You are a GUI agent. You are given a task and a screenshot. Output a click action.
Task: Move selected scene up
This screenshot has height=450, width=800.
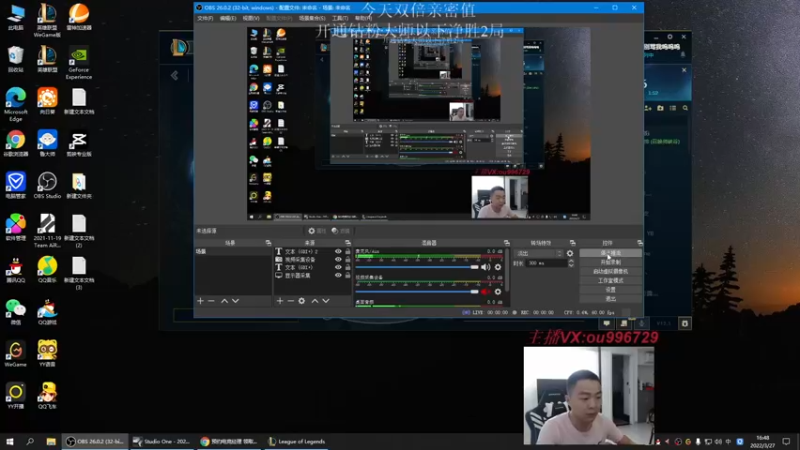pos(224,301)
